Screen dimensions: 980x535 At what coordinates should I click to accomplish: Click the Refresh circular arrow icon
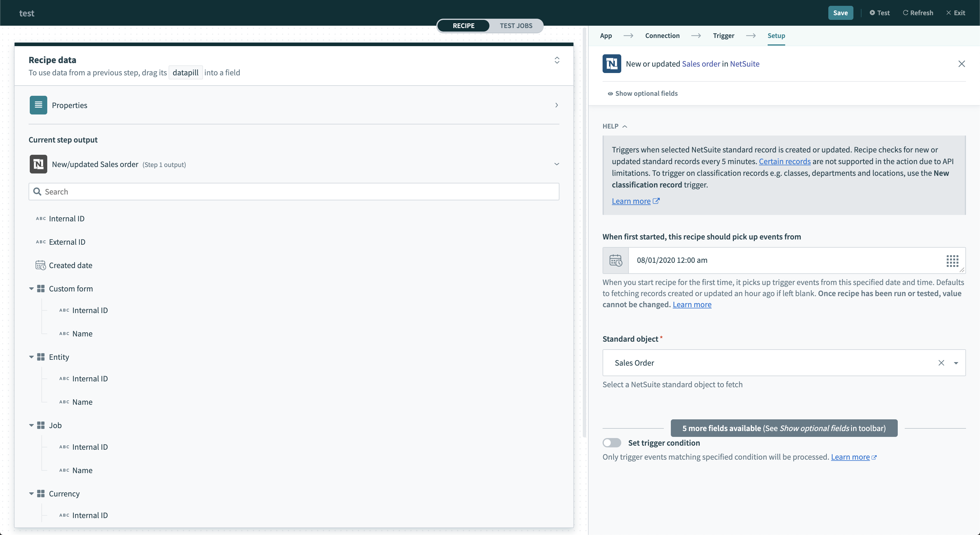tap(906, 13)
